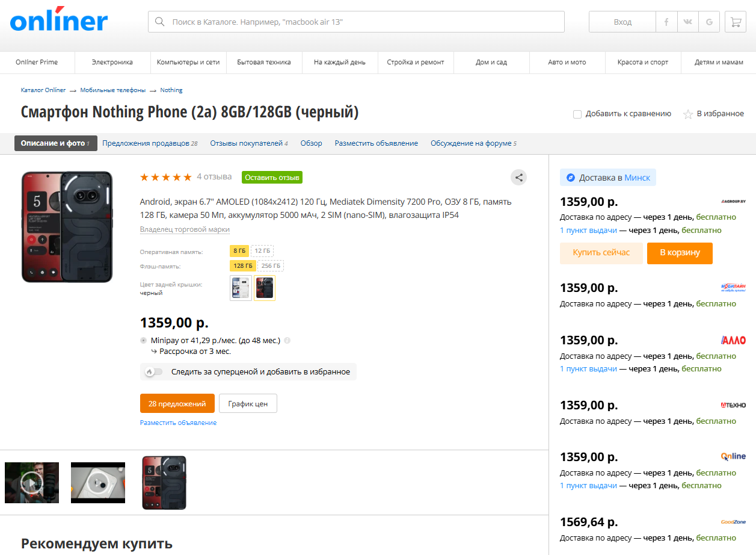Click the search magnifier icon
The width and height of the screenshot is (756, 555).
160,22
